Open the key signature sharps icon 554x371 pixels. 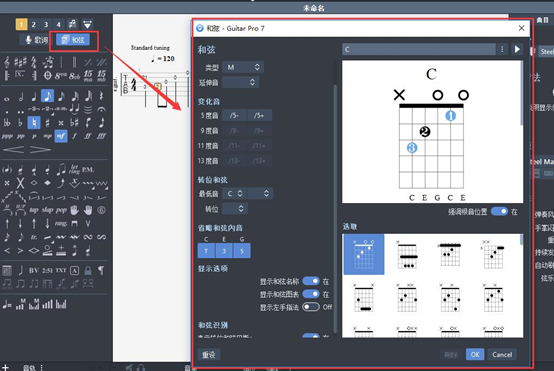(x=20, y=63)
